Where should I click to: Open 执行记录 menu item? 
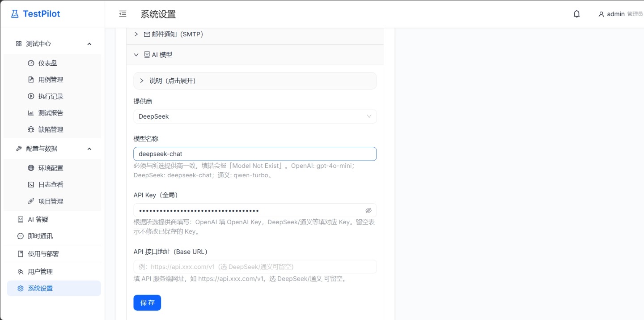tap(52, 96)
